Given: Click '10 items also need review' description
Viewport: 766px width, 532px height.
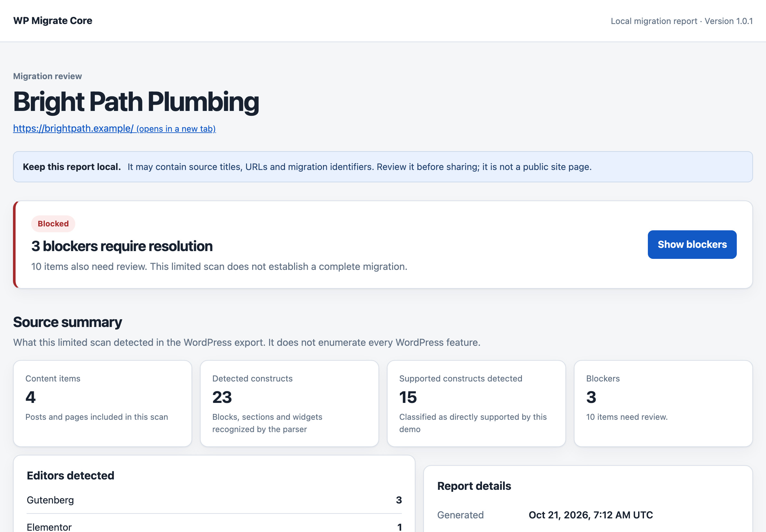Looking at the screenshot, I should pos(219,267).
